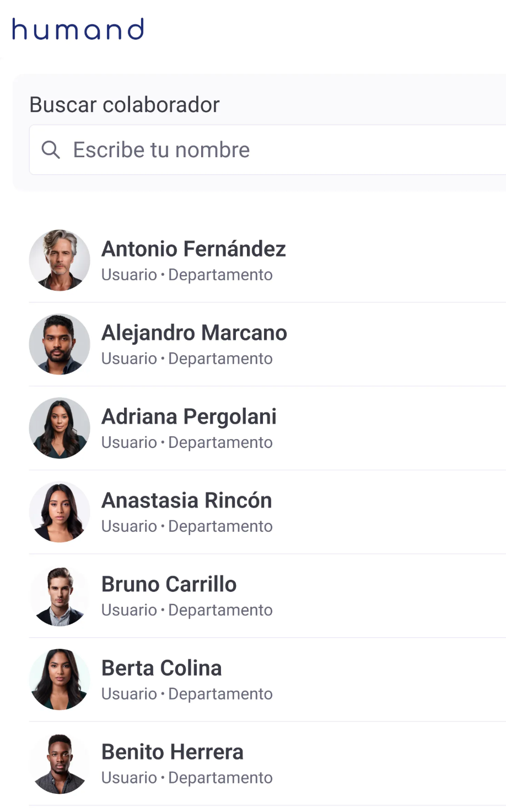The height and width of the screenshot is (812, 506).
Task: Choose the Adriana Pergolani name
Action: [x=189, y=416]
